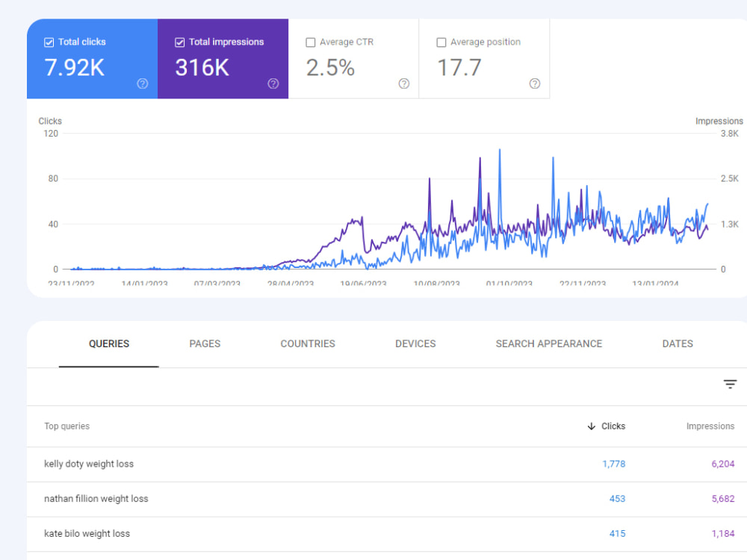Switch to the Queries tab

click(108, 343)
